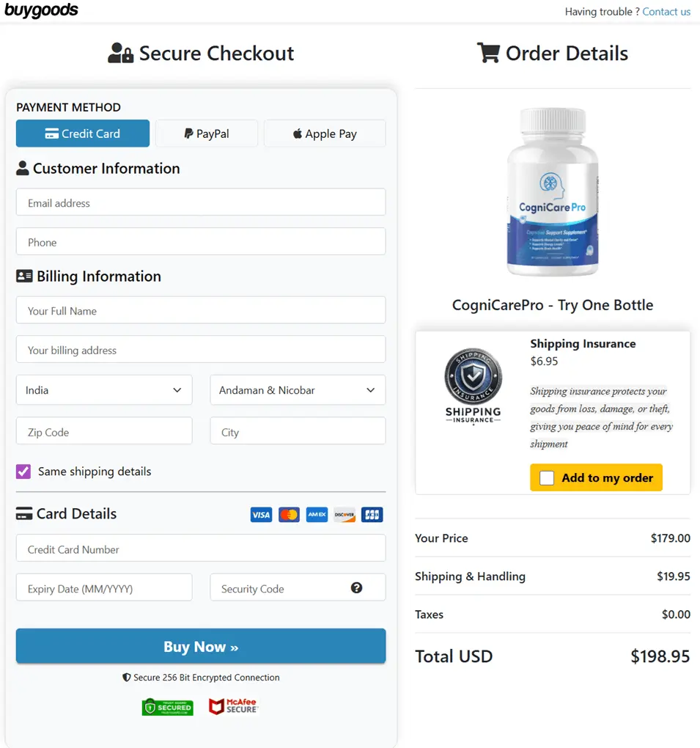The image size is (700, 748).
Task: Expand the Andaman & Nicobar state dropdown
Action: 298,390
